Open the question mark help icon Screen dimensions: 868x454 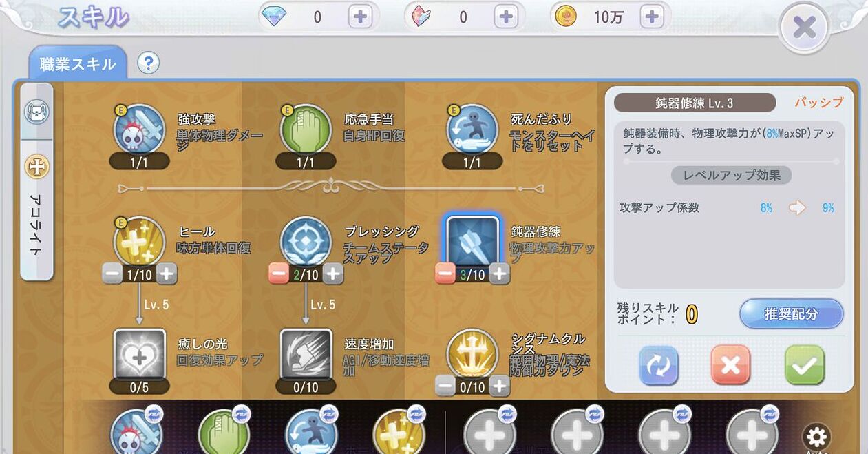click(148, 63)
